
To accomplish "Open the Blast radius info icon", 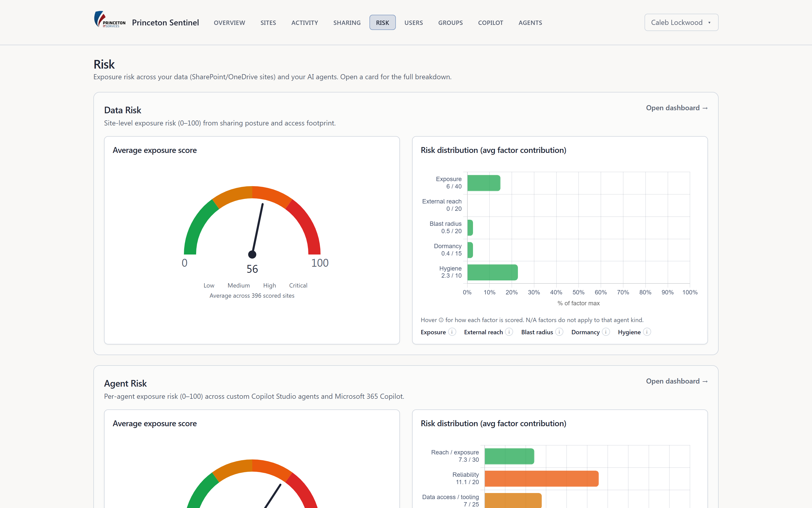I will point(559,332).
